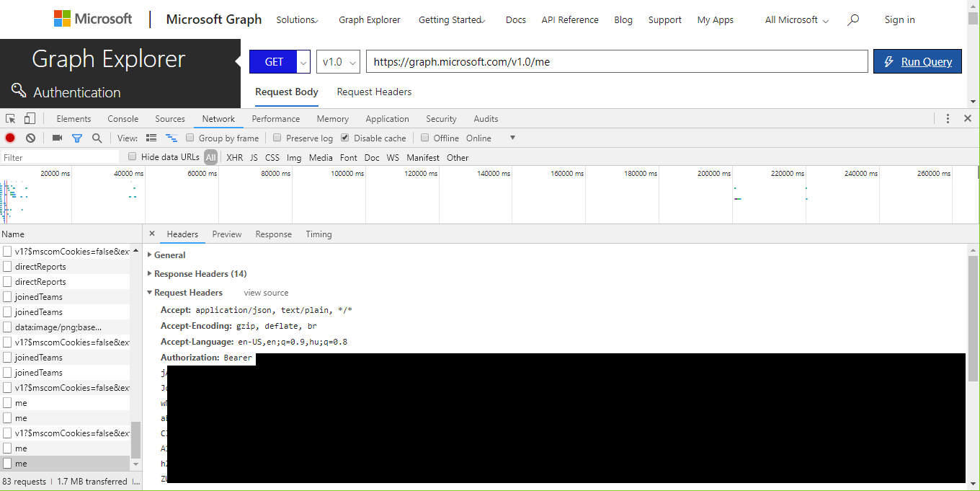
Task: Open the Sources tab
Action: coord(170,119)
